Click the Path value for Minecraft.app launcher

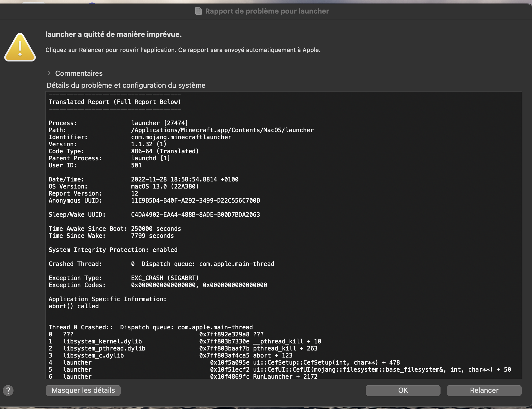pyautogui.click(x=222, y=130)
